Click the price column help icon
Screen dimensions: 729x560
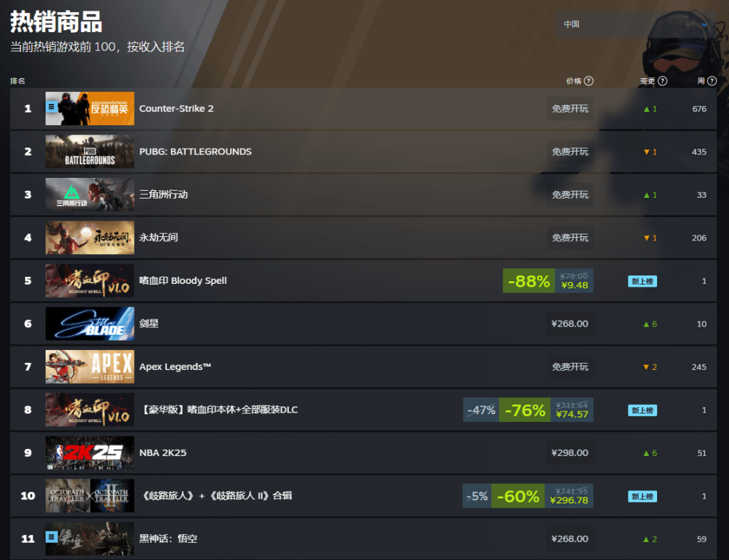click(589, 81)
